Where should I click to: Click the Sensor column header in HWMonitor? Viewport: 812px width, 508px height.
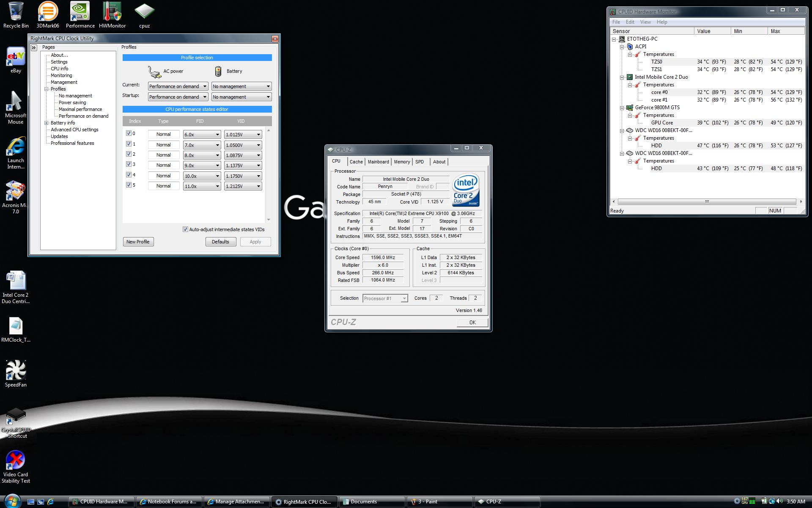click(x=652, y=31)
